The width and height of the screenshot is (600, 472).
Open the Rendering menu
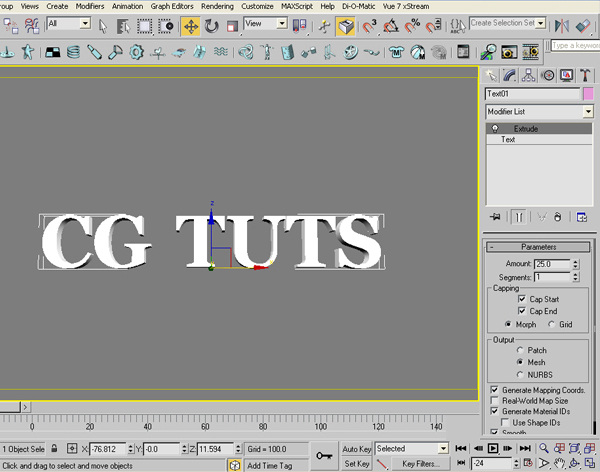coord(217,6)
